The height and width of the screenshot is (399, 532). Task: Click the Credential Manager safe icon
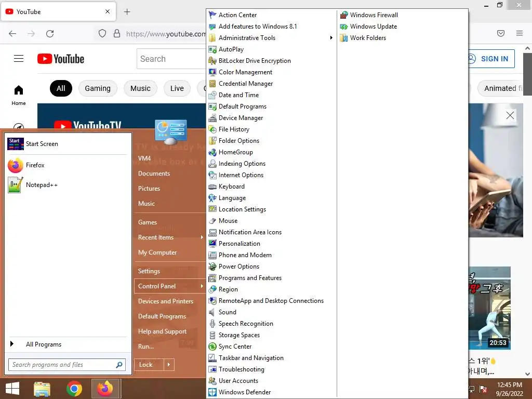click(212, 84)
